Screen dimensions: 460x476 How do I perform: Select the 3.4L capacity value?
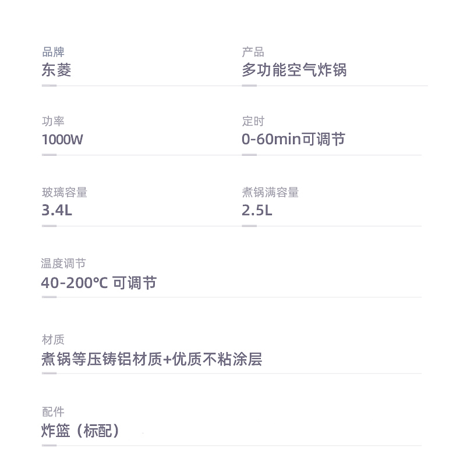[x=57, y=211]
